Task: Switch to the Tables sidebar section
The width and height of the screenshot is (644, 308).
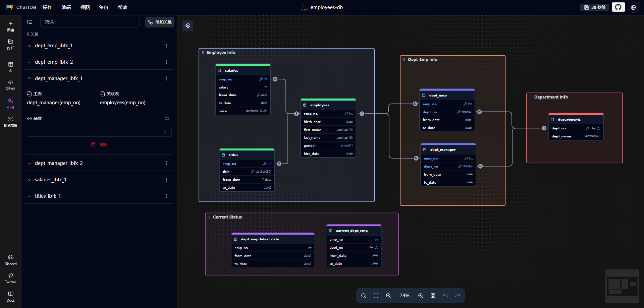Action: pyautogui.click(x=11, y=67)
